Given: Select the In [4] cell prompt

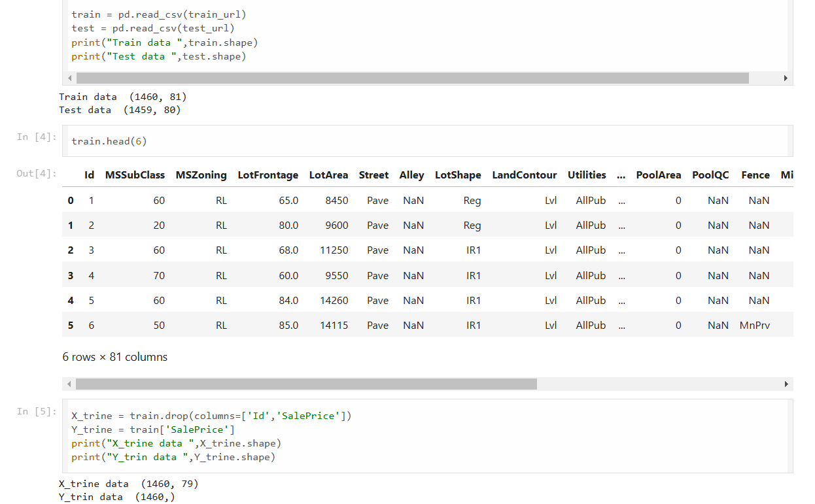Looking at the screenshot, I should pyautogui.click(x=37, y=137).
